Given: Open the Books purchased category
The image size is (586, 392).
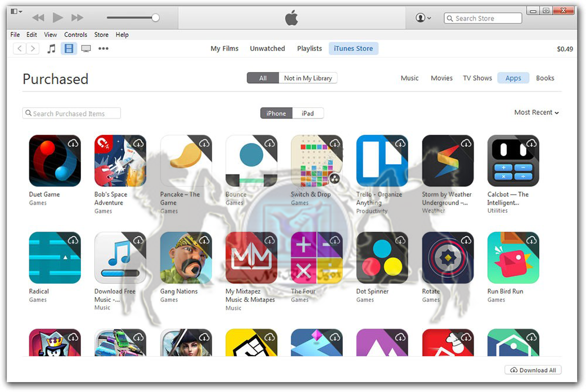Looking at the screenshot, I should click(x=545, y=78).
